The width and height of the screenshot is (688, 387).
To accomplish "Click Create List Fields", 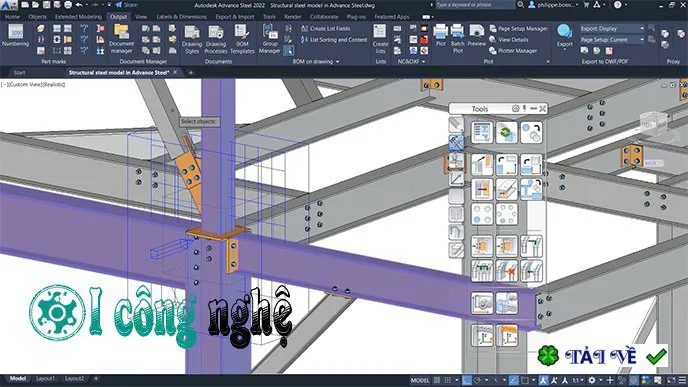I will 326,29.
